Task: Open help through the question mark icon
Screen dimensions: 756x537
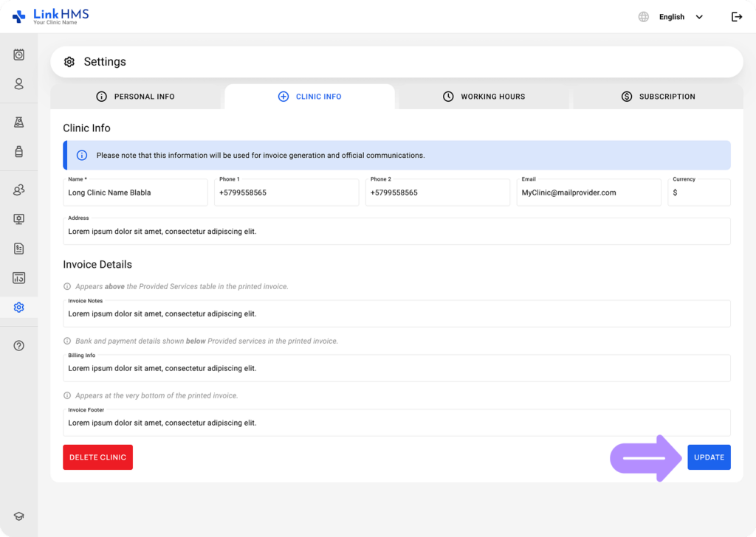Action: [18, 344]
